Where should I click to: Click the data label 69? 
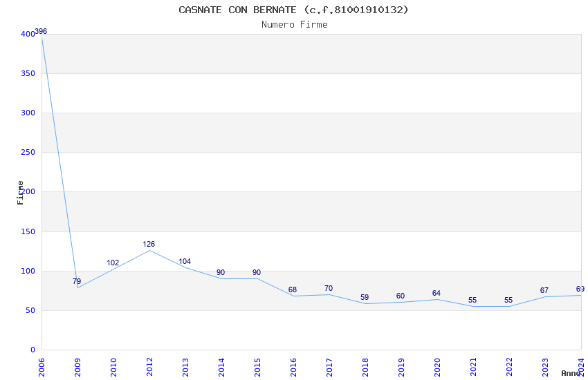point(580,289)
